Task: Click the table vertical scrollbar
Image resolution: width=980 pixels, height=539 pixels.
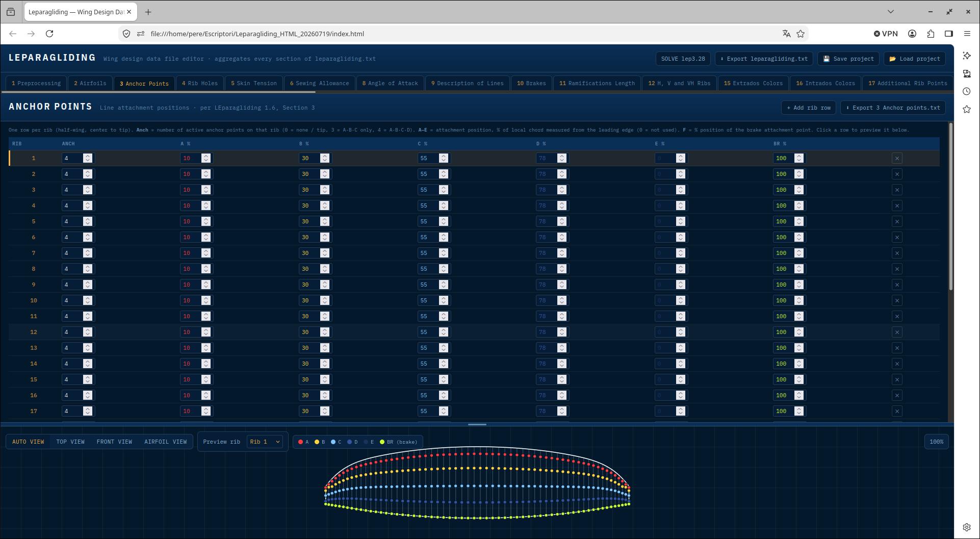Action: (x=950, y=207)
